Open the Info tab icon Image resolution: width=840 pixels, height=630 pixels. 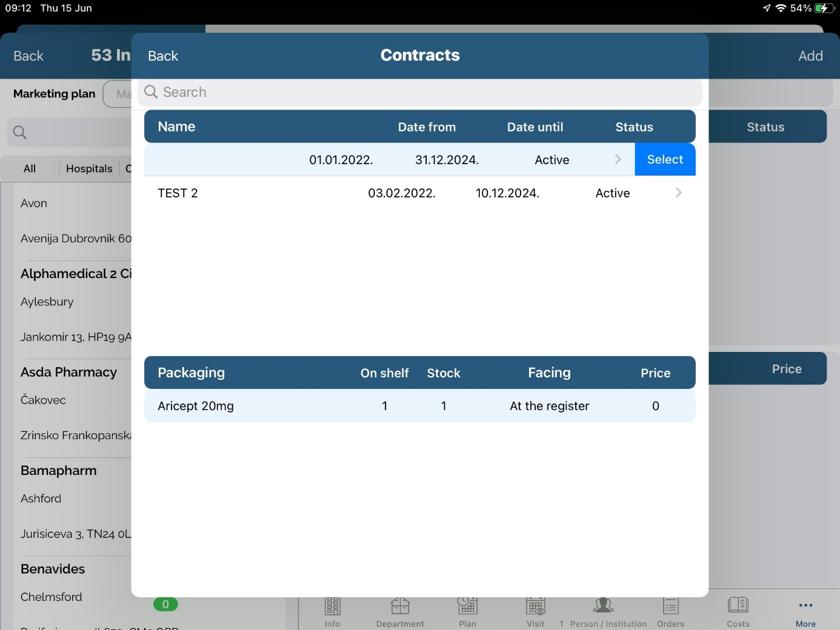(x=332, y=607)
